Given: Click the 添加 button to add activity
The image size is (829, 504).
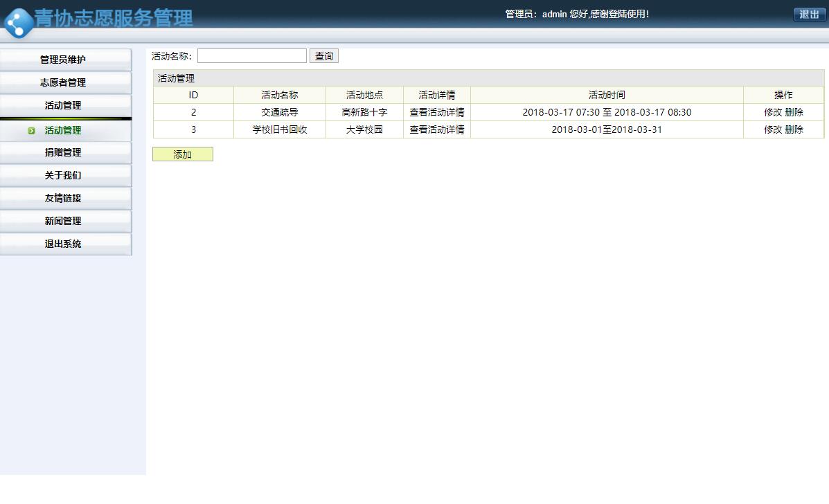Looking at the screenshot, I should 182,154.
